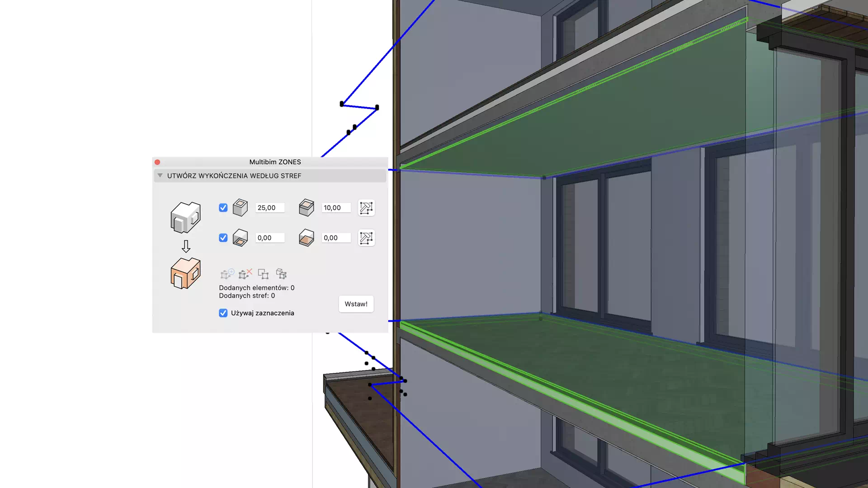868x488 pixels.
Task: Click the remove elements icon with the red X
Action: click(245, 274)
